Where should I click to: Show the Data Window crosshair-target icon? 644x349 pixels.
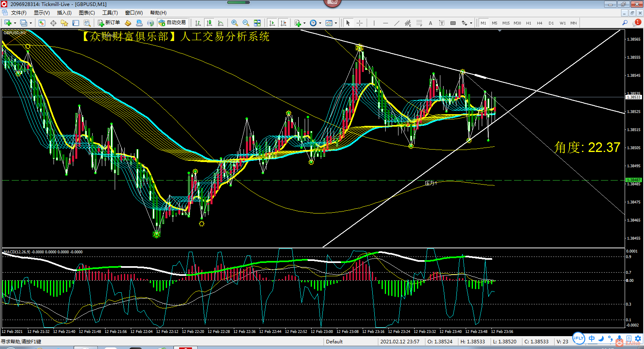(53, 23)
